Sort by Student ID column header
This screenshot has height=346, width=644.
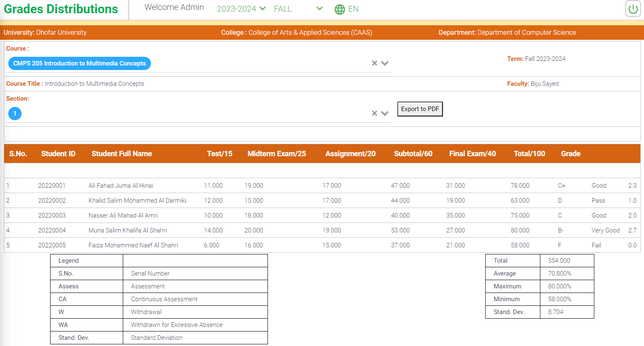58,154
